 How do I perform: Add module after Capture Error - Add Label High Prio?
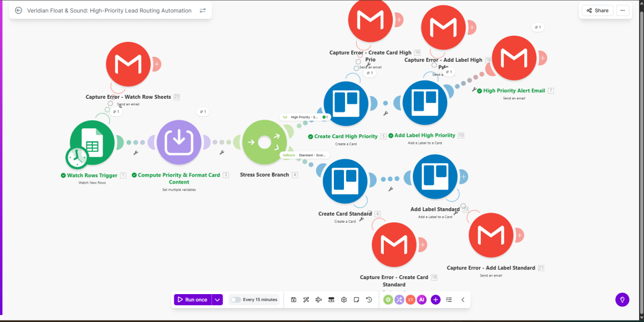472,27
